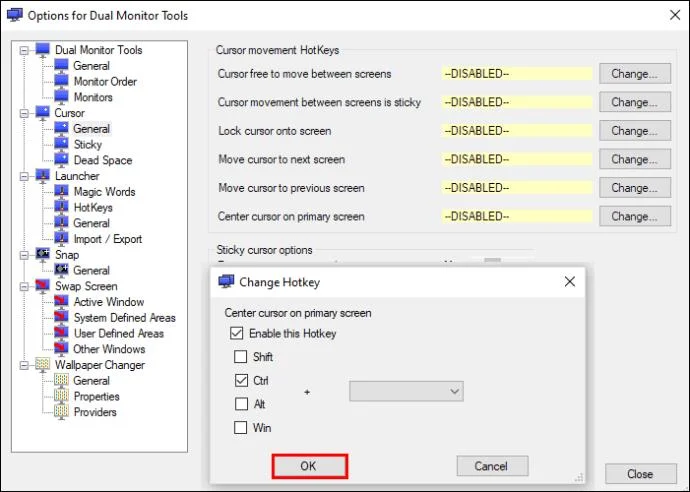
Task: Click DISABLED field for Lock cursor onto screen
Action: pyautogui.click(x=517, y=131)
